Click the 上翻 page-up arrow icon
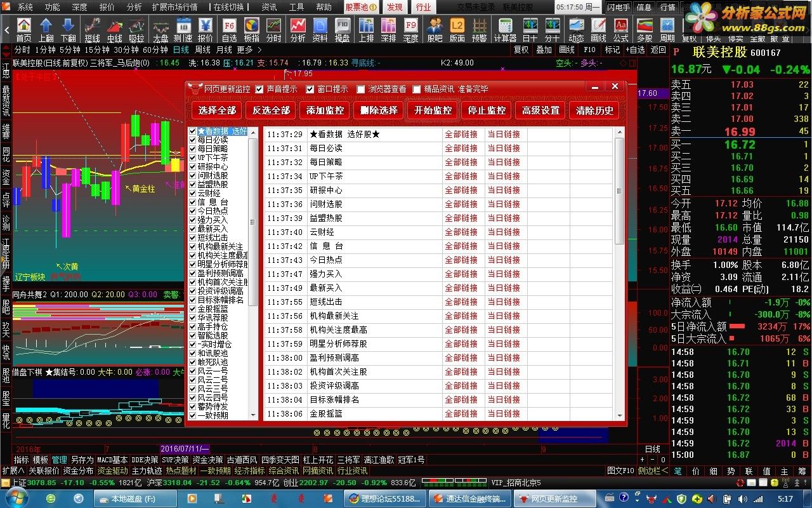Image resolution: width=812 pixels, height=508 pixels. (46, 29)
